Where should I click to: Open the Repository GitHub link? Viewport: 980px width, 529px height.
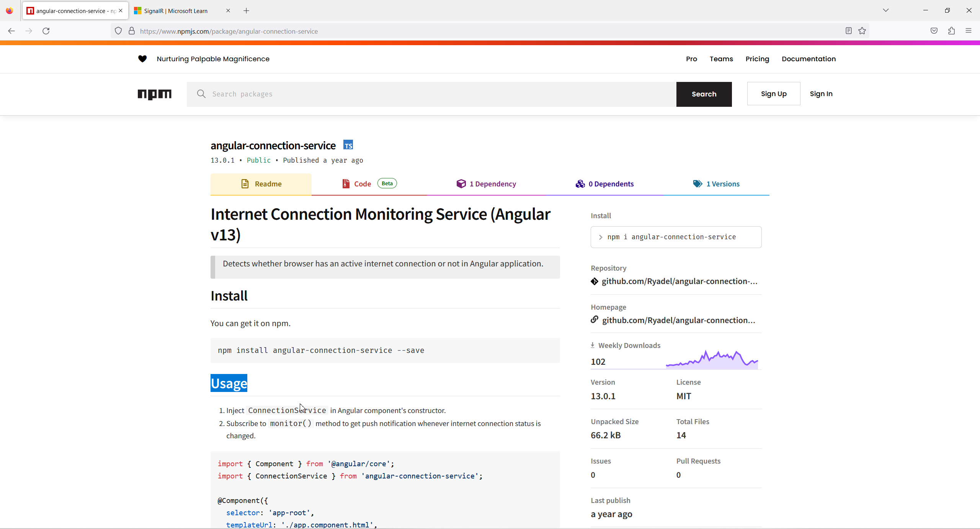pos(679,281)
